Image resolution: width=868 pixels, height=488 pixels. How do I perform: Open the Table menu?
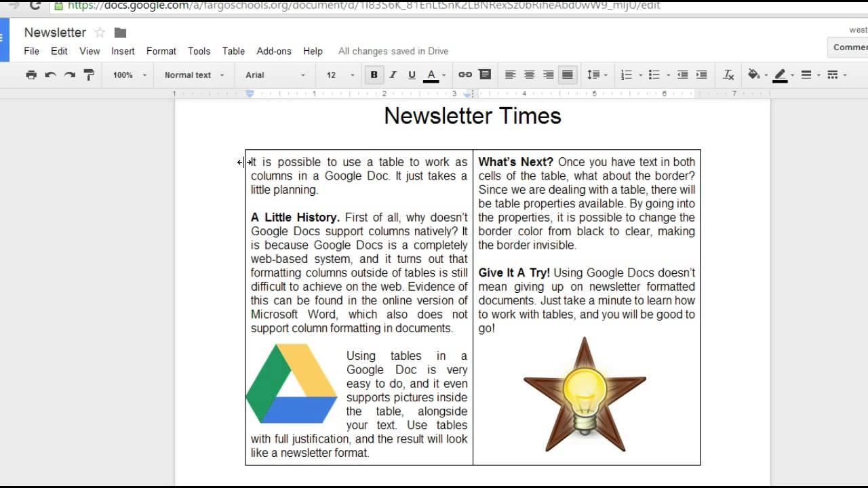pyautogui.click(x=233, y=51)
